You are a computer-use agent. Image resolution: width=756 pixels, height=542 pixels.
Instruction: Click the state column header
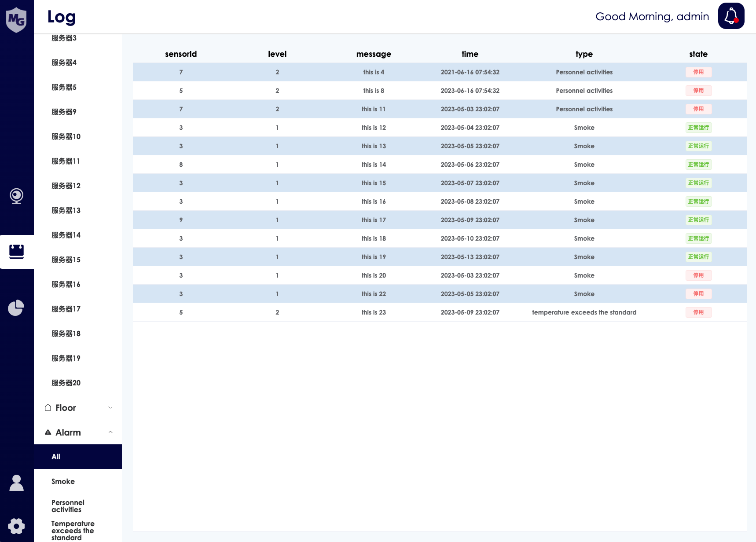(698, 54)
